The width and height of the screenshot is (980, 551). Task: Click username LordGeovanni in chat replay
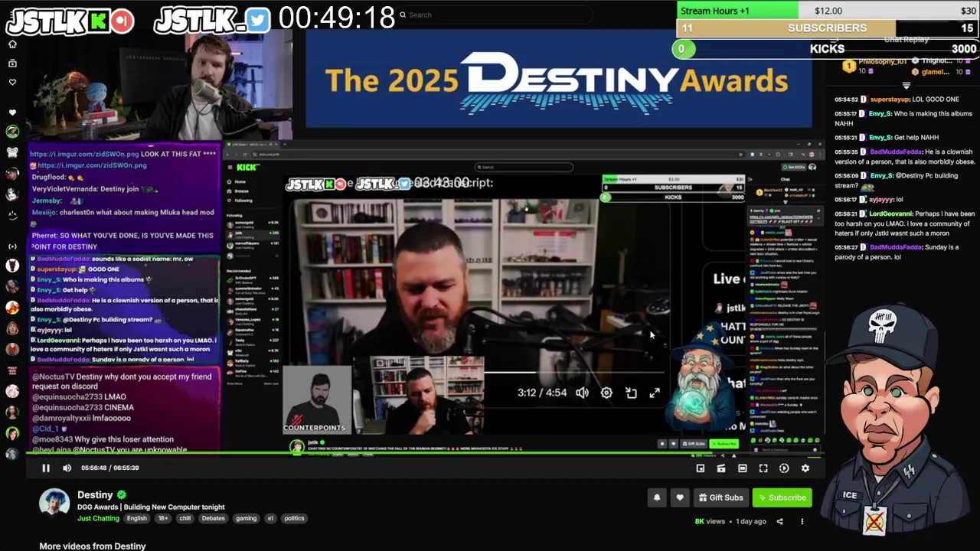(x=890, y=214)
